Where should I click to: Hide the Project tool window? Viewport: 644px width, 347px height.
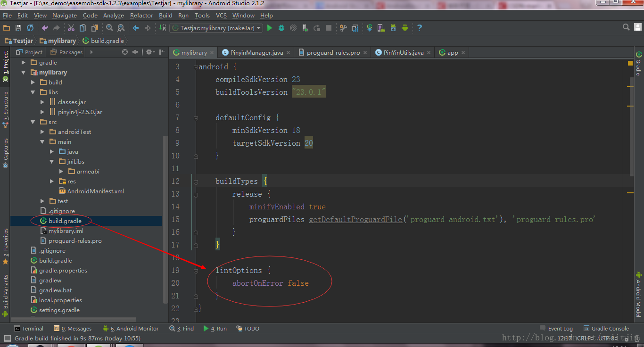click(x=162, y=52)
